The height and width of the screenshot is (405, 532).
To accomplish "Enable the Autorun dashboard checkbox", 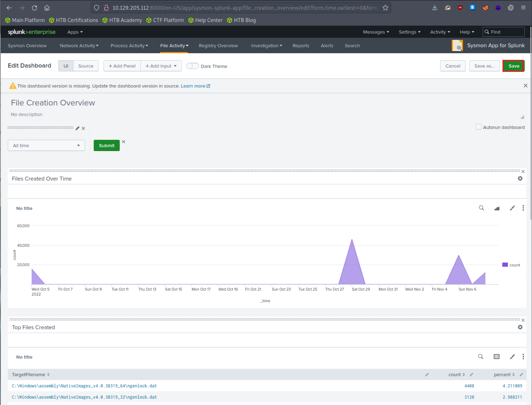I will tap(479, 127).
